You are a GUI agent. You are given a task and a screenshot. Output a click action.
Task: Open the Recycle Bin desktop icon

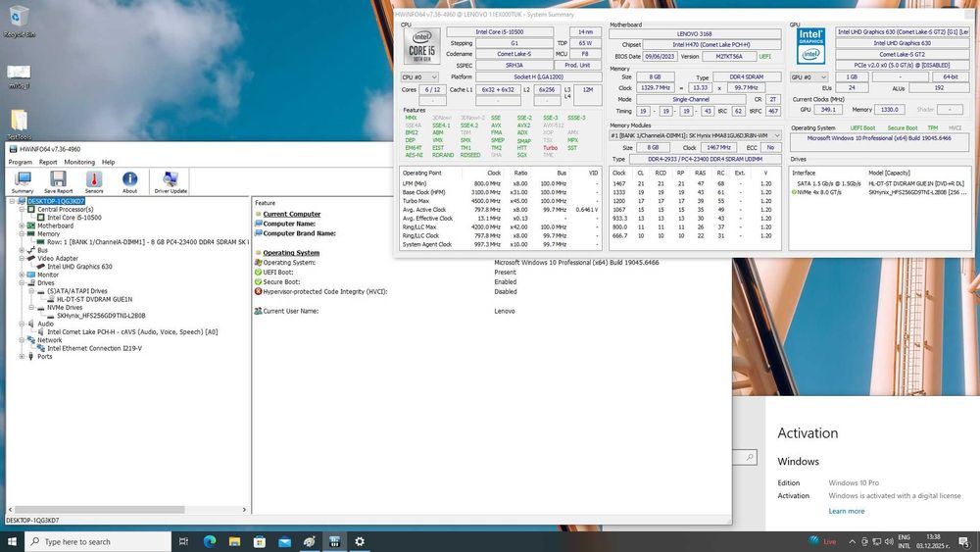(19, 21)
